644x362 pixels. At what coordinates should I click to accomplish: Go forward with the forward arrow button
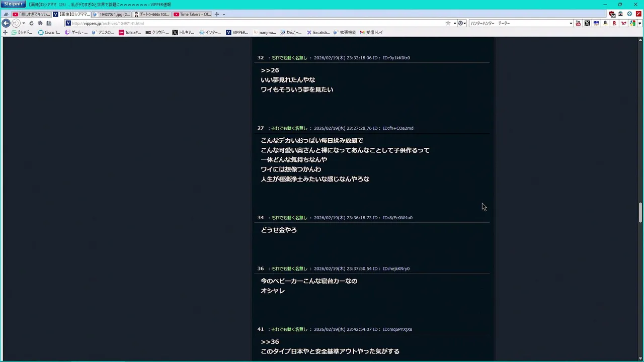(16, 23)
